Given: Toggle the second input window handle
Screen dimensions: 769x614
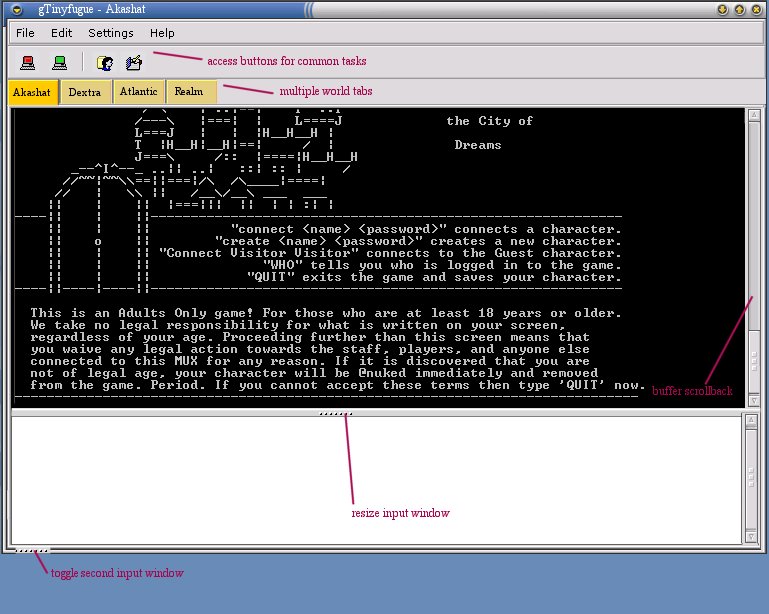Looking at the screenshot, I should pyautogui.click(x=31, y=550).
